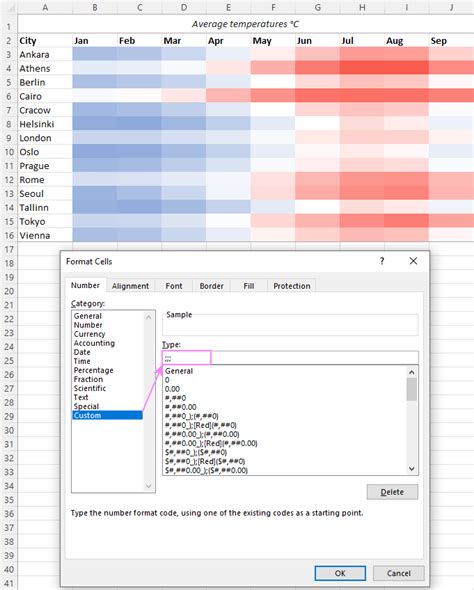Select the Number tab
Image resolution: width=474 pixels, height=590 pixels.
coord(85,285)
